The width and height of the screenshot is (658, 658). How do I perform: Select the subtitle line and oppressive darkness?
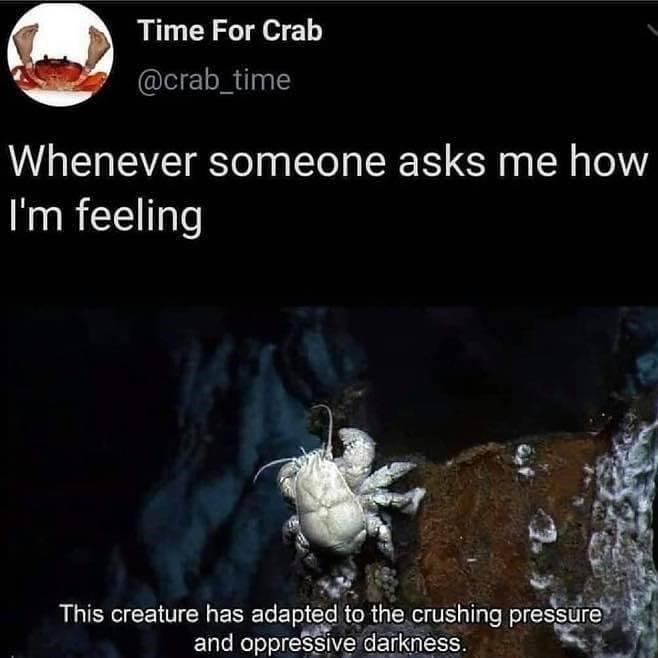click(x=330, y=642)
